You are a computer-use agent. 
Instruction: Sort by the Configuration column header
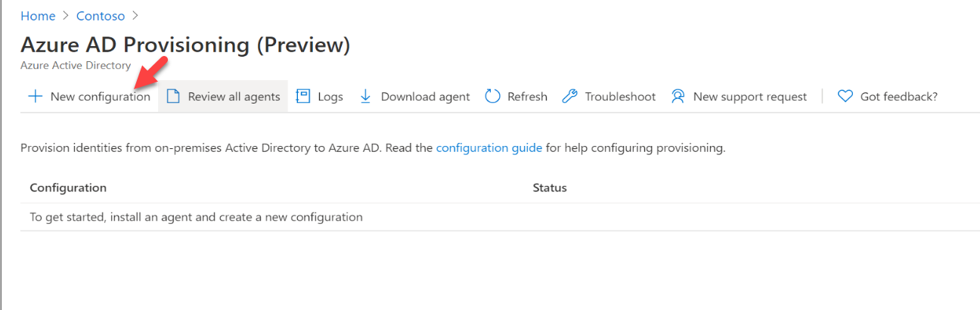click(68, 188)
